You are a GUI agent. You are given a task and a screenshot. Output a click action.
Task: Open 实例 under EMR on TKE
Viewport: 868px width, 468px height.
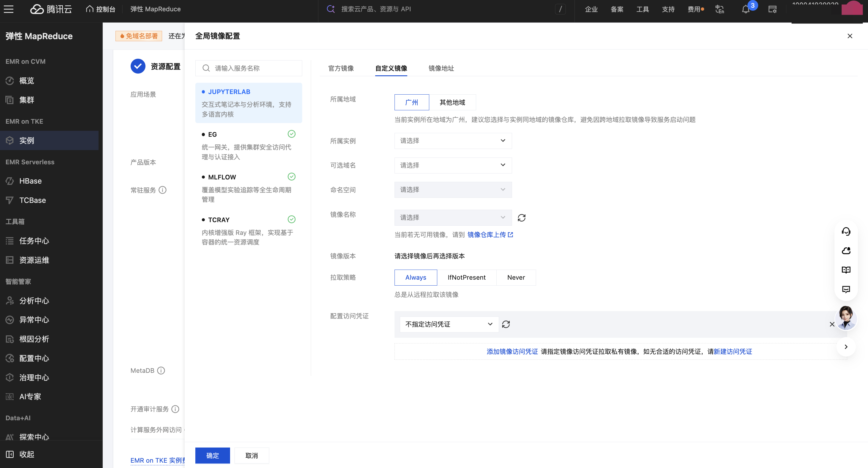(49, 140)
